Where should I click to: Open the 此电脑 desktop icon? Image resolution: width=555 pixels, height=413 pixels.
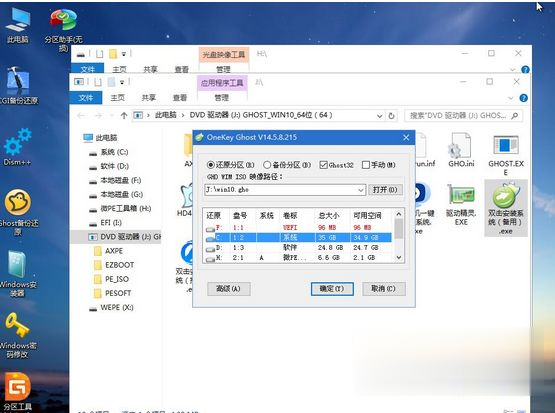pos(17,25)
